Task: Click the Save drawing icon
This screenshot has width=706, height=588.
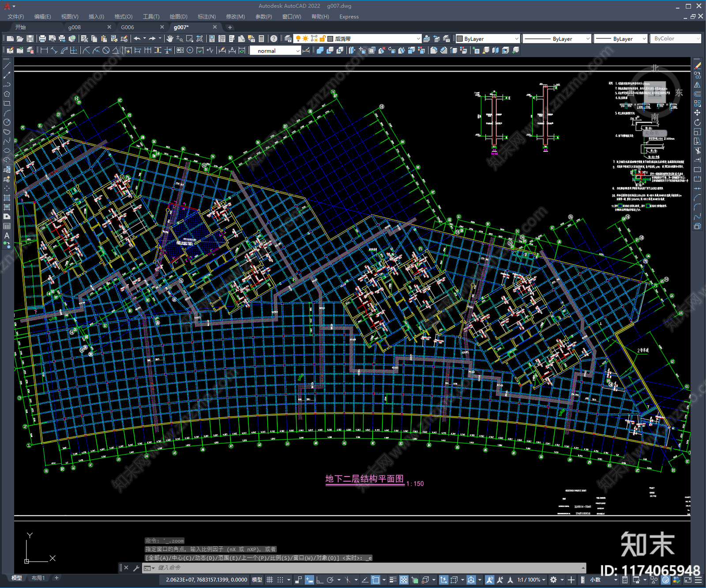Action: [x=30, y=39]
